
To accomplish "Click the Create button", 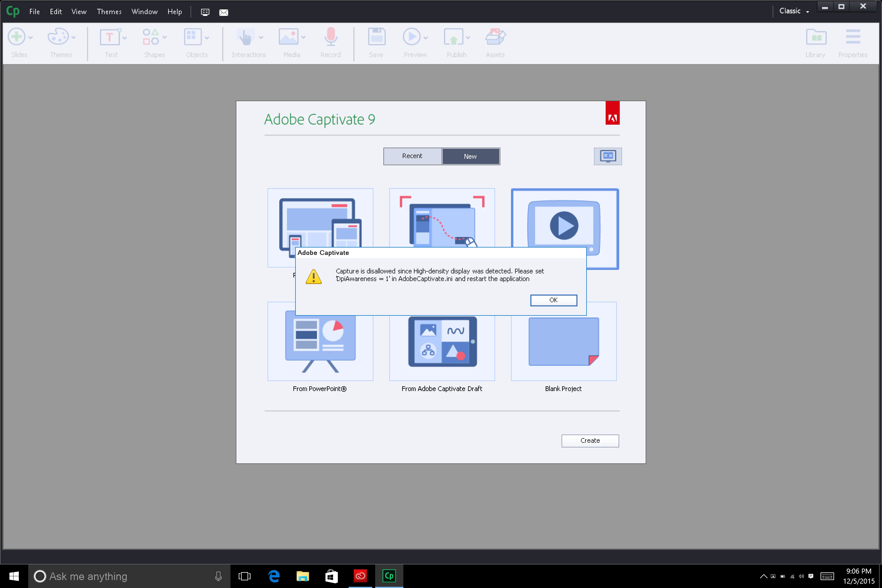I will [x=589, y=441].
